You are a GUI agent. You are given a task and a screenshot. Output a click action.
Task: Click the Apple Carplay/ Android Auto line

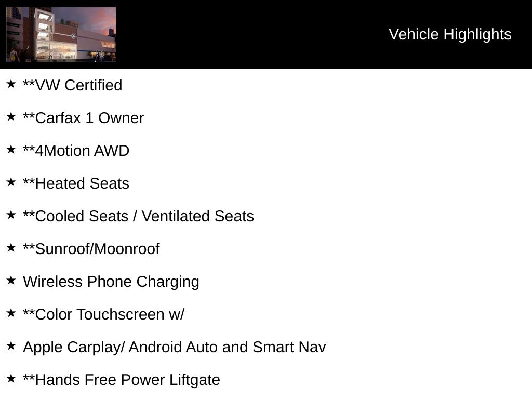tap(174, 347)
